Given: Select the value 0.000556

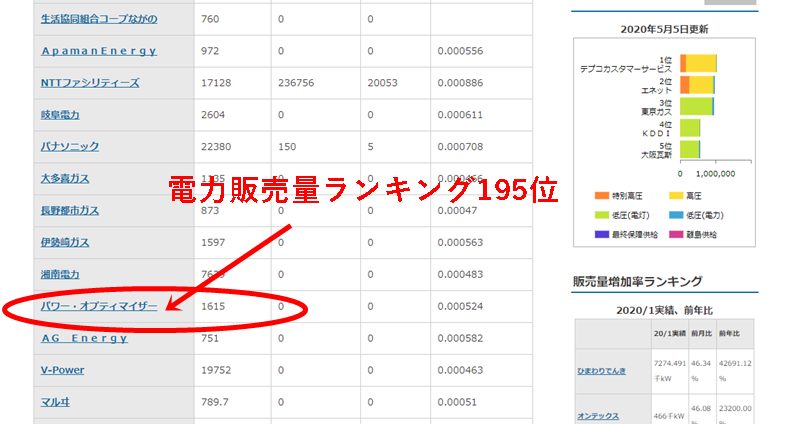Looking at the screenshot, I should pos(460,51).
